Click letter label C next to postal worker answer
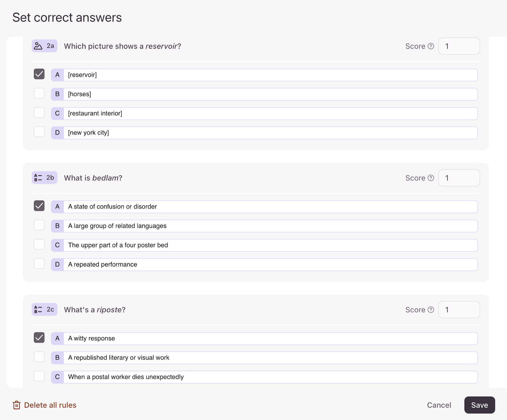Screen dimensions: 507x420 click(x=57, y=377)
